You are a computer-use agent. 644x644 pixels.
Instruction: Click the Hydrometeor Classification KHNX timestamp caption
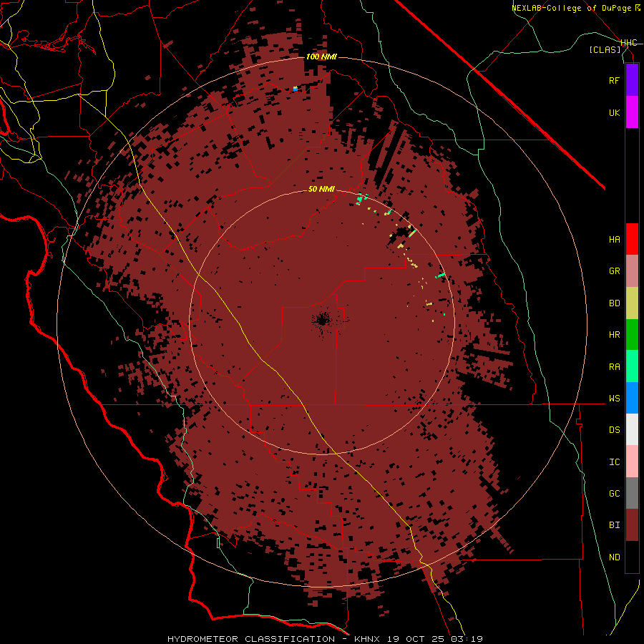(325, 639)
